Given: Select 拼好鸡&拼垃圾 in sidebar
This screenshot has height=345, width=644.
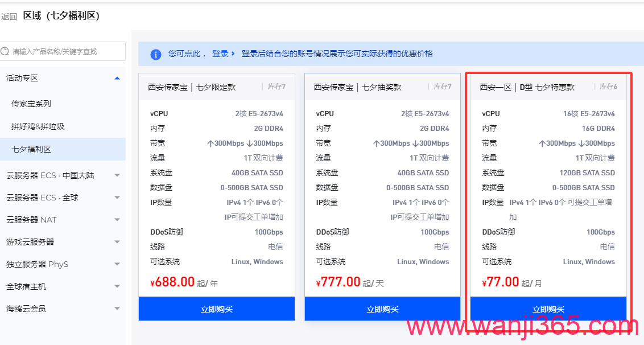Looking at the screenshot, I should (38, 126).
